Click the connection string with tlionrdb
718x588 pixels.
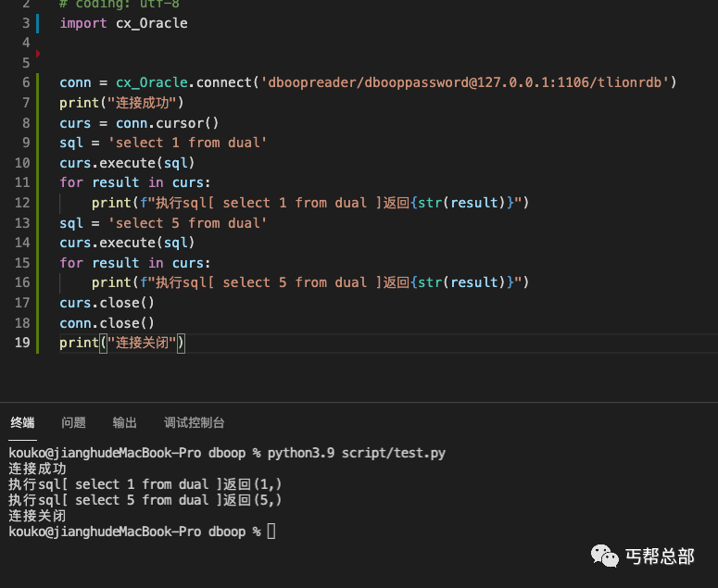466,82
